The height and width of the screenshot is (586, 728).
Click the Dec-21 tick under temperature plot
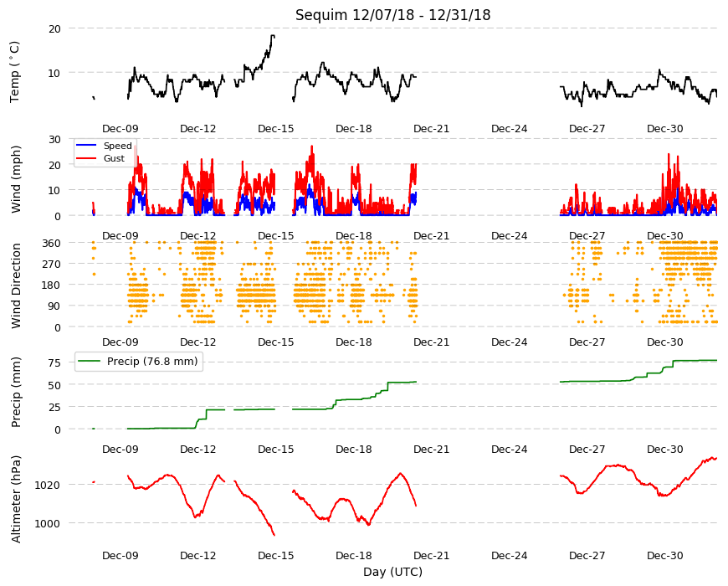point(431,129)
